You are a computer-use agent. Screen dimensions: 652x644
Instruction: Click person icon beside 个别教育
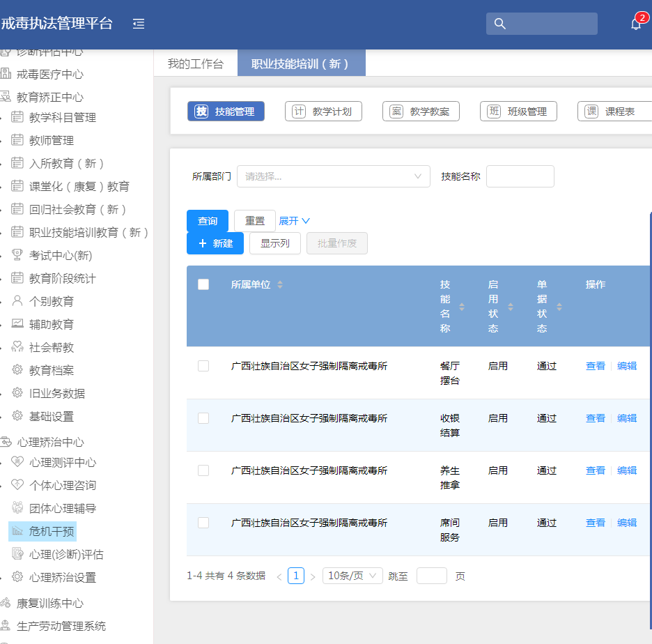pyautogui.click(x=17, y=301)
